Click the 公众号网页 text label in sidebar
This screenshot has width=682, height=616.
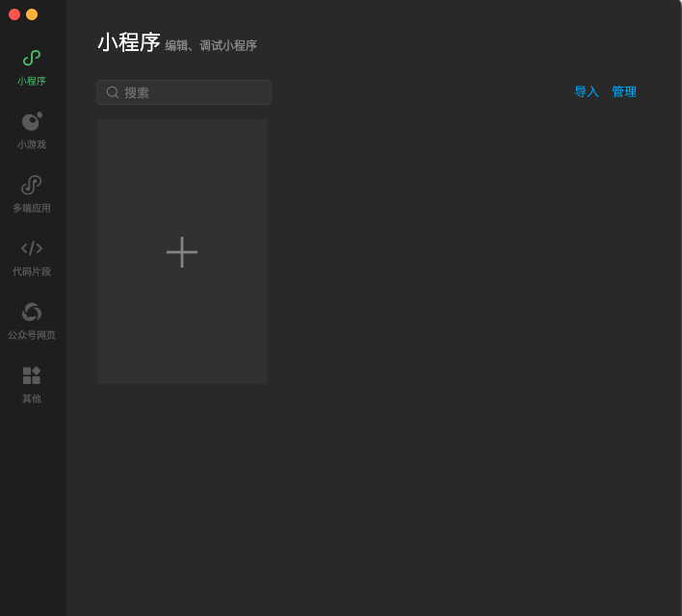point(32,335)
